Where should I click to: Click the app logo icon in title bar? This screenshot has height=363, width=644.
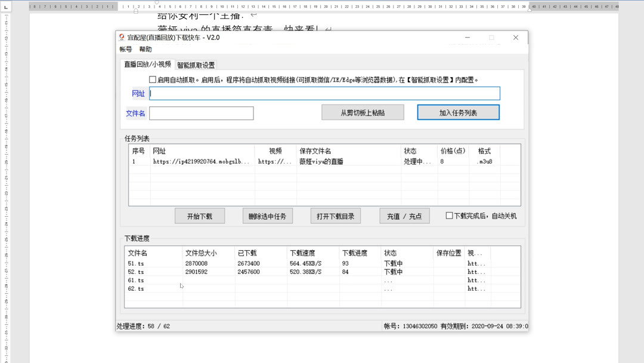tap(123, 37)
